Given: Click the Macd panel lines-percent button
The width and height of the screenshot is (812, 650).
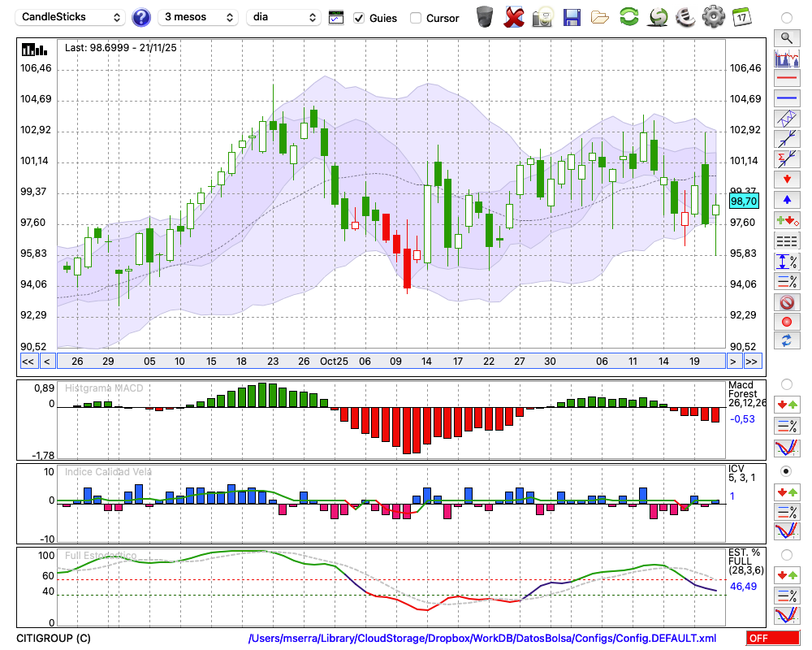Looking at the screenshot, I should pyautogui.click(x=787, y=426).
